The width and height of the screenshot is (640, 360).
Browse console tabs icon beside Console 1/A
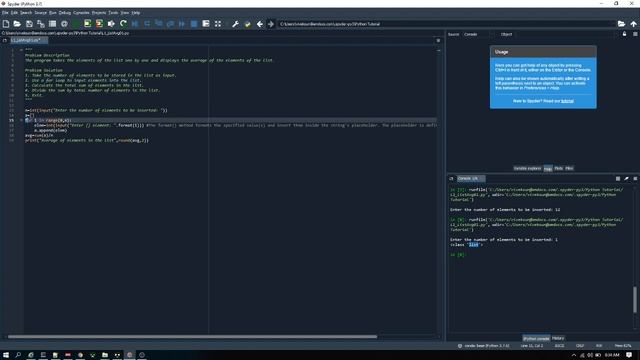click(451, 178)
